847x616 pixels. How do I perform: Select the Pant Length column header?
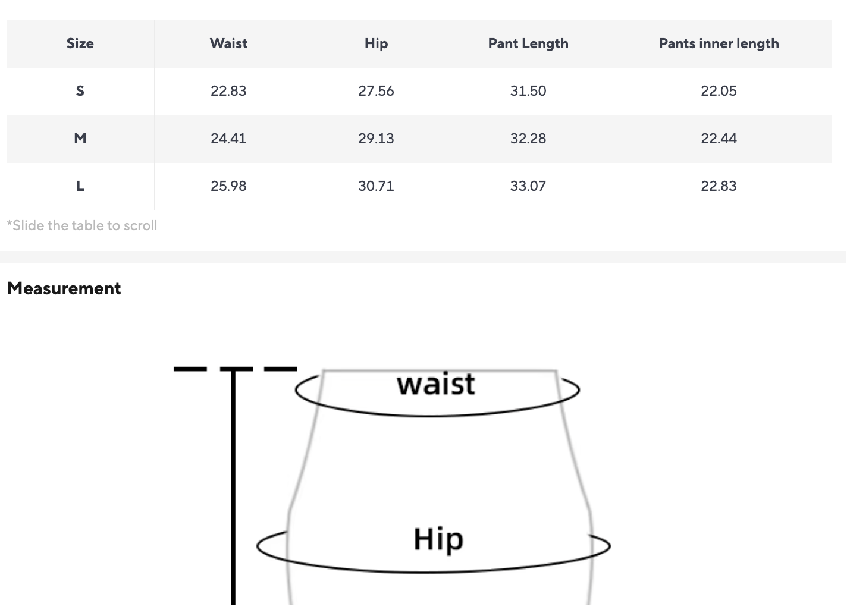coord(528,43)
